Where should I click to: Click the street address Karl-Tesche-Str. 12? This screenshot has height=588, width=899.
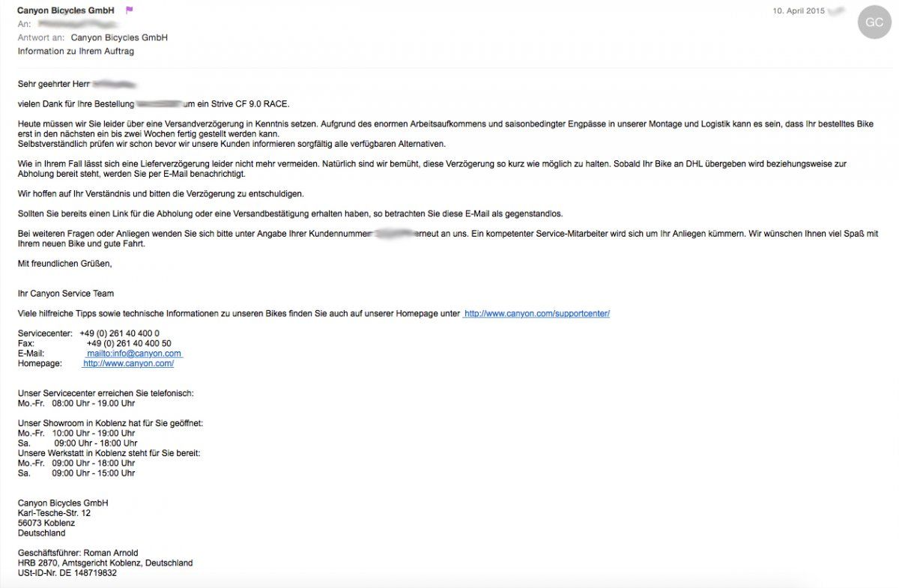pyautogui.click(x=54, y=513)
